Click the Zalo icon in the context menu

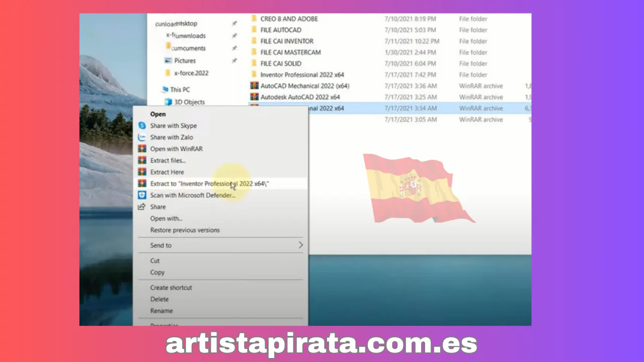pyautogui.click(x=142, y=137)
